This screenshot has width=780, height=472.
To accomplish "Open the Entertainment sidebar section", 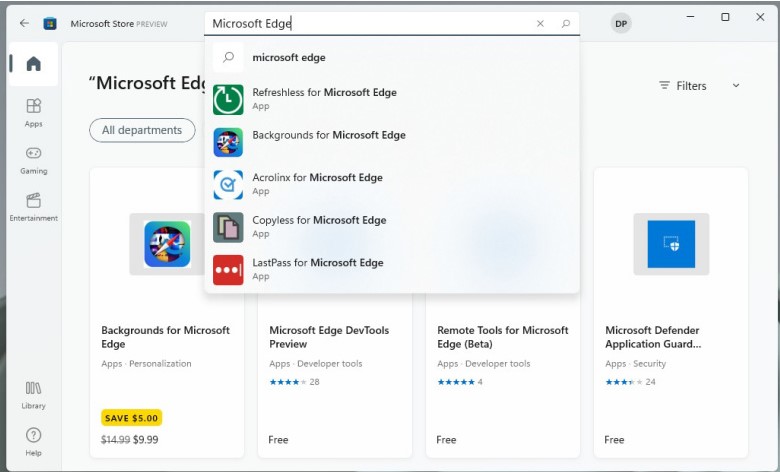I will point(33,206).
